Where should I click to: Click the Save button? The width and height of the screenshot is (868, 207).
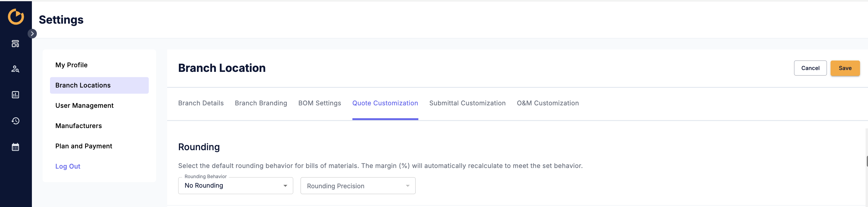point(845,68)
